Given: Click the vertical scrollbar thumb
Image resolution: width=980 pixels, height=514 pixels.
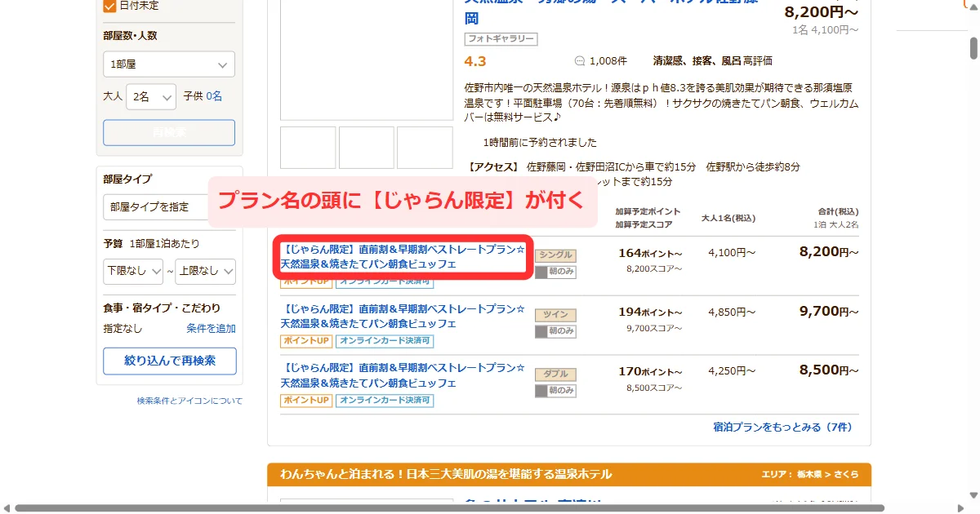Looking at the screenshot, I should click(973, 49).
